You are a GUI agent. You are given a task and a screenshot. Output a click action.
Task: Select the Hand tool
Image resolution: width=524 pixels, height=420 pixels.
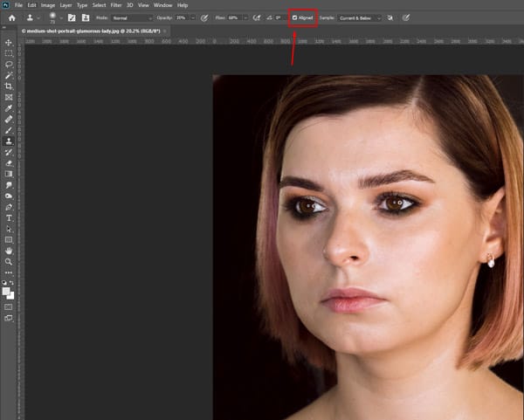pos(9,251)
